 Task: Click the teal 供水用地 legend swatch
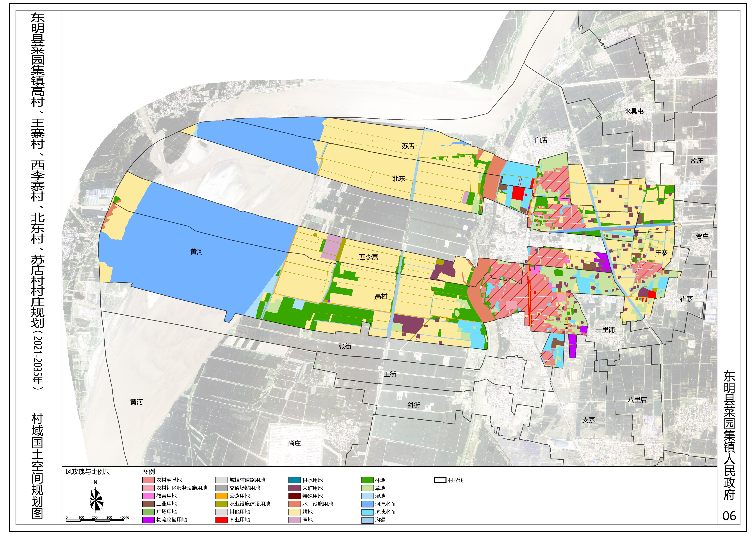coord(294,480)
